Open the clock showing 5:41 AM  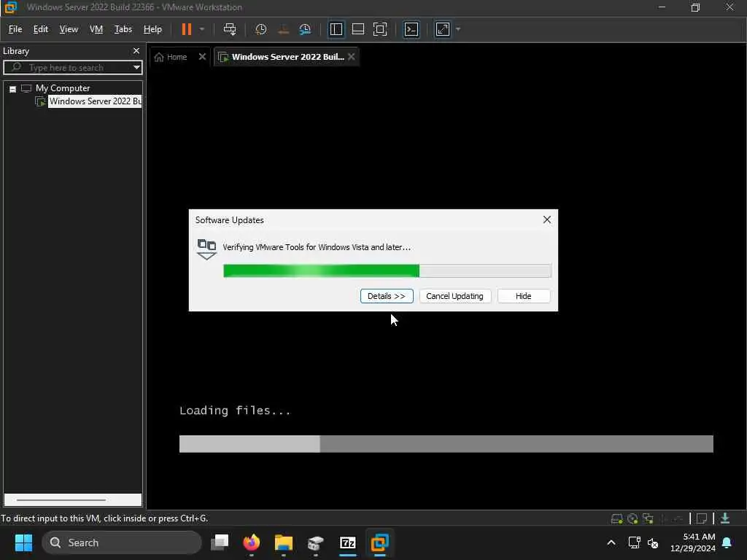693,542
